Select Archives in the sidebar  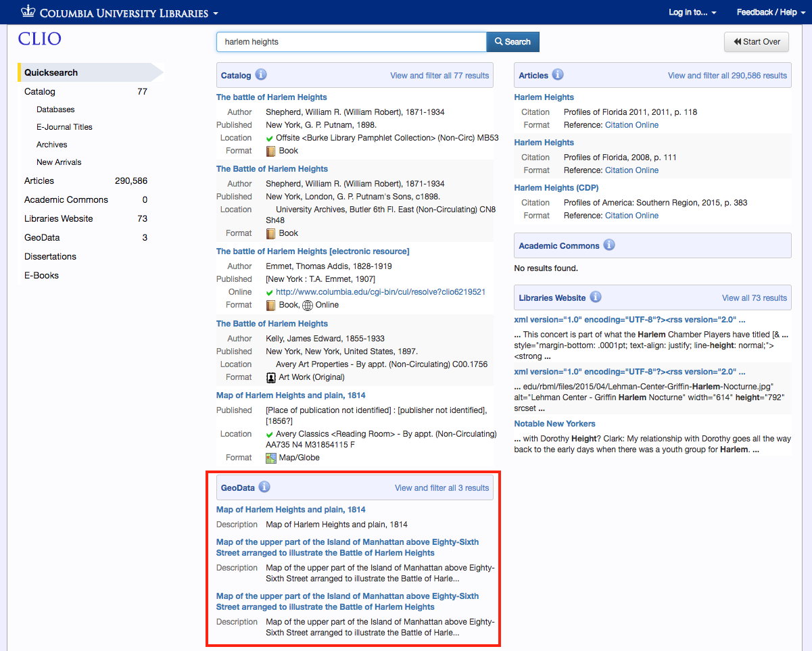coord(52,145)
